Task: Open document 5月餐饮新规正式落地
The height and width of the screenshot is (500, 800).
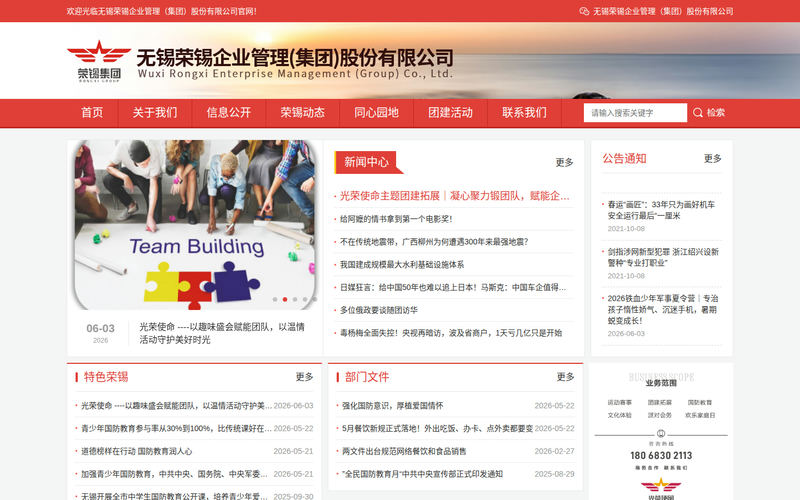Action: tap(437, 429)
